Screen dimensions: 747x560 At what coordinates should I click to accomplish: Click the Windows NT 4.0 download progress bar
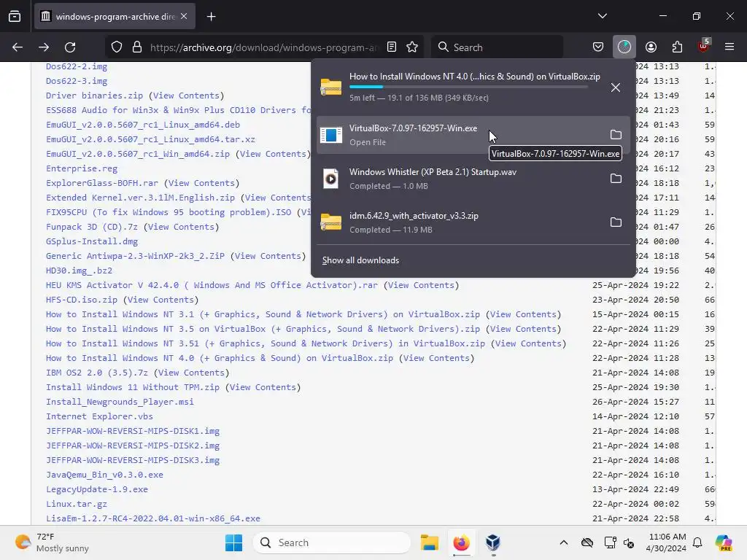pyautogui.click(x=468, y=87)
